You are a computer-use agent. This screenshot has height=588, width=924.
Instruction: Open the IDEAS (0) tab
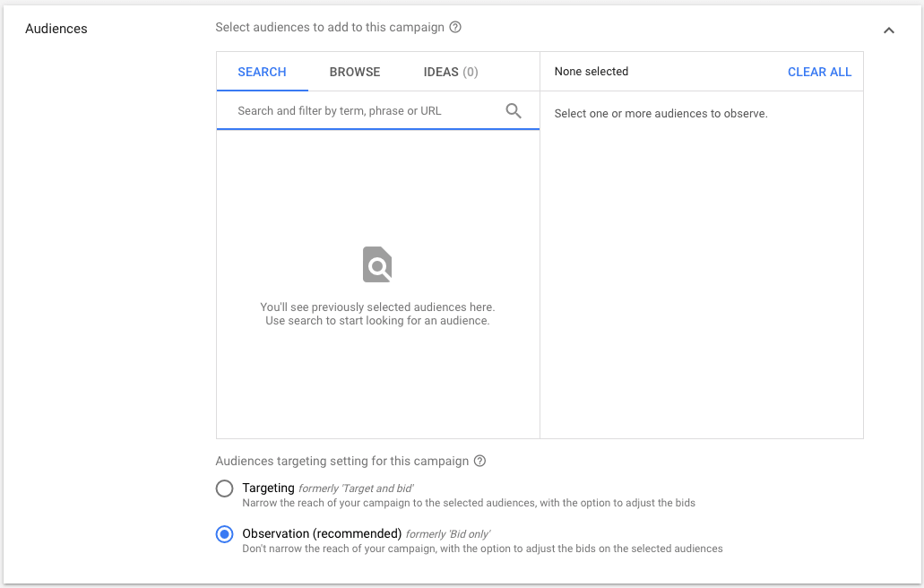(451, 72)
